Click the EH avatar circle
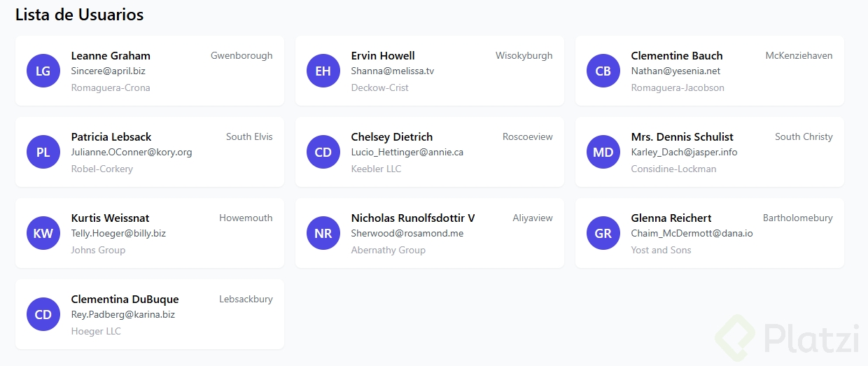Viewport: 868px width, 366px height. 323,71
